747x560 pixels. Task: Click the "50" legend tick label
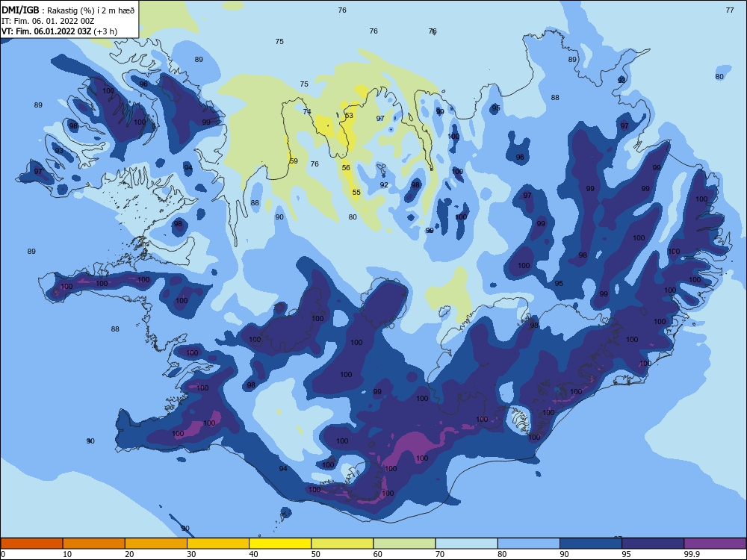point(315,554)
